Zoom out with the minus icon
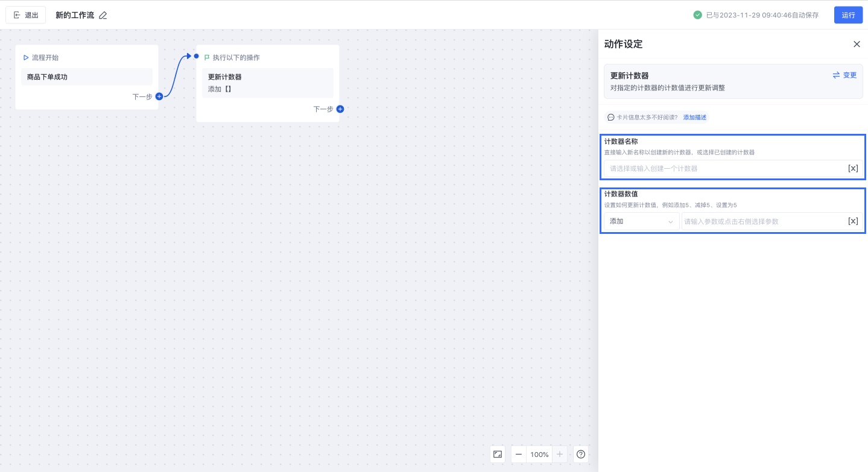This screenshot has height=472, width=868. pos(519,454)
